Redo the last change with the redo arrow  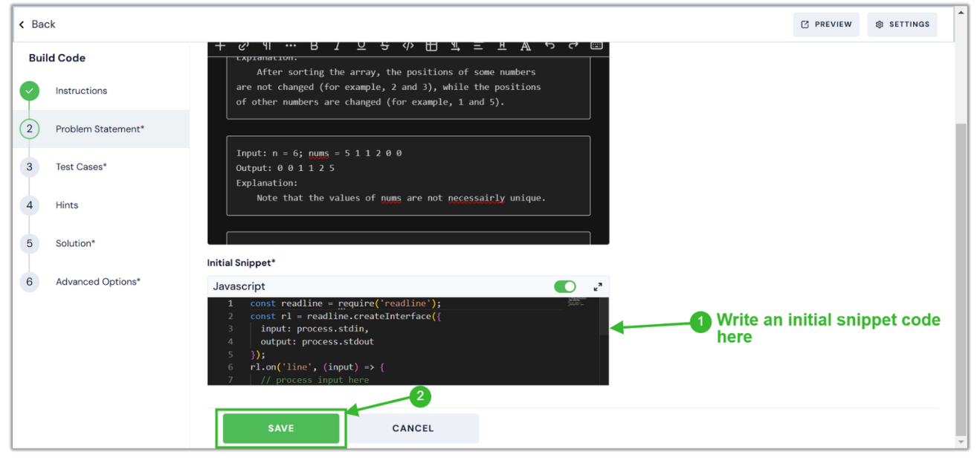pos(573,45)
